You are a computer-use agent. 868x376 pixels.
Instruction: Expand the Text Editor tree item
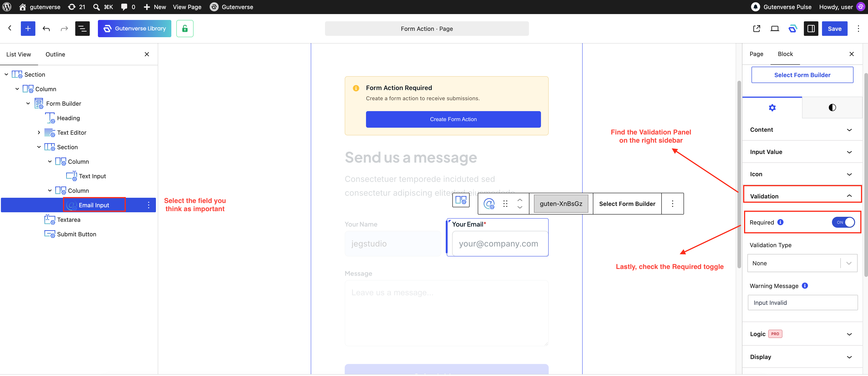(39, 132)
